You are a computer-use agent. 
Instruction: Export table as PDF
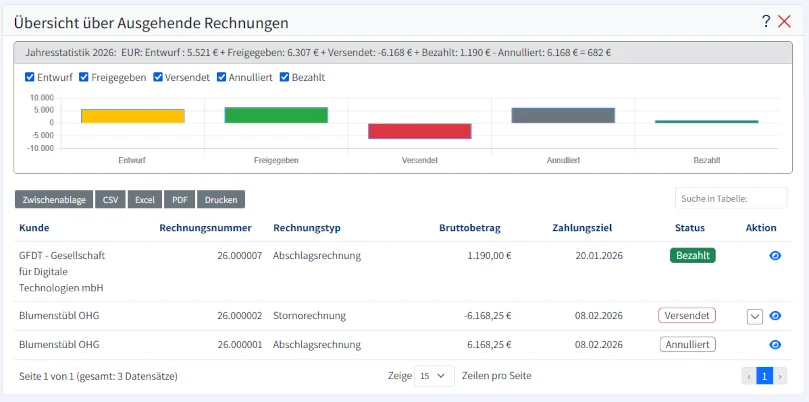pos(180,200)
